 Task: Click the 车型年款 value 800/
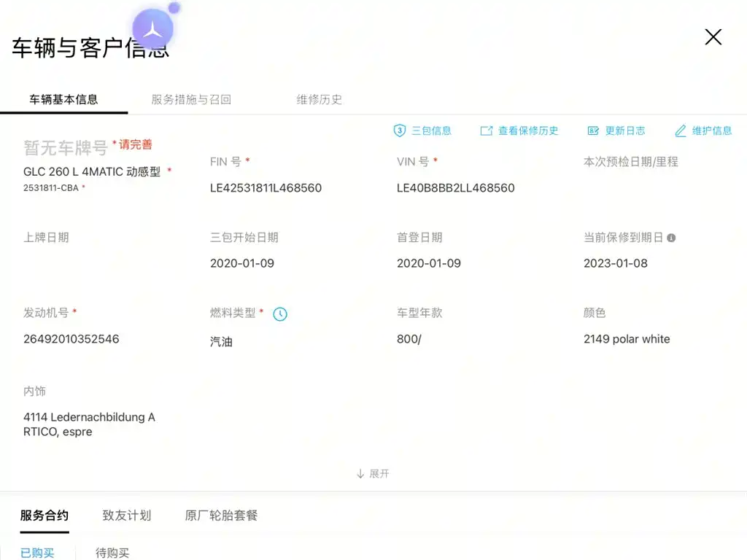tap(409, 339)
